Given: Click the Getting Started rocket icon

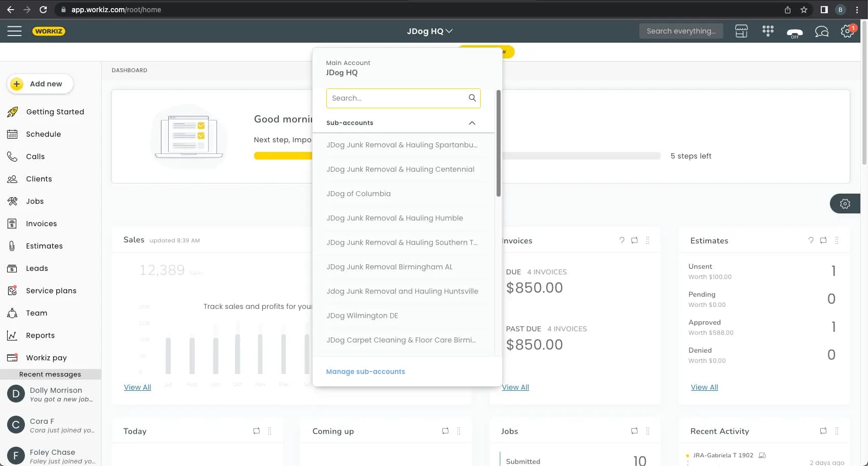Looking at the screenshot, I should click(x=13, y=112).
